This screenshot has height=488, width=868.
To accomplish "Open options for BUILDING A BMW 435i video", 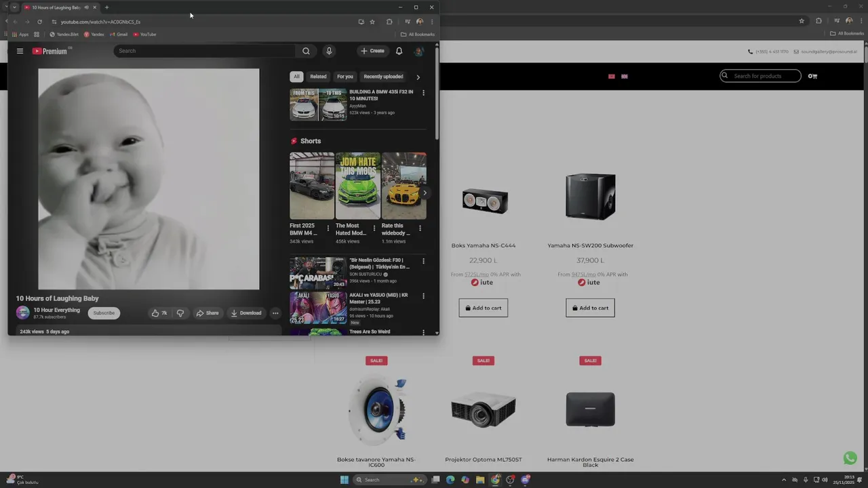I will 423,93.
